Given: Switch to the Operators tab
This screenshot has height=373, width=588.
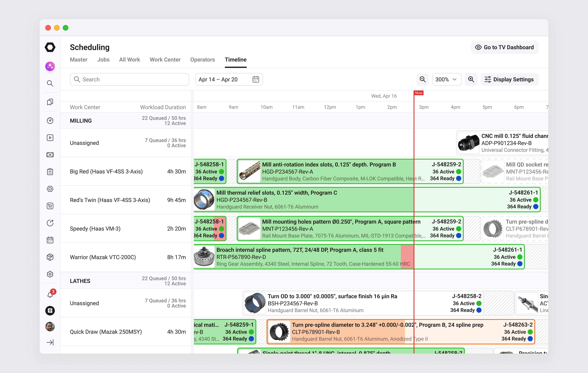Looking at the screenshot, I should point(202,60).
